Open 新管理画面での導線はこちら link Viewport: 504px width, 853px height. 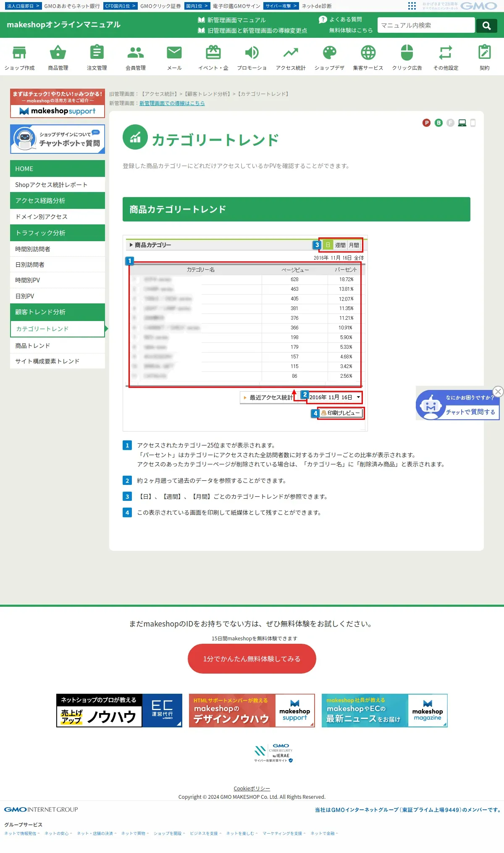(172, 103)
